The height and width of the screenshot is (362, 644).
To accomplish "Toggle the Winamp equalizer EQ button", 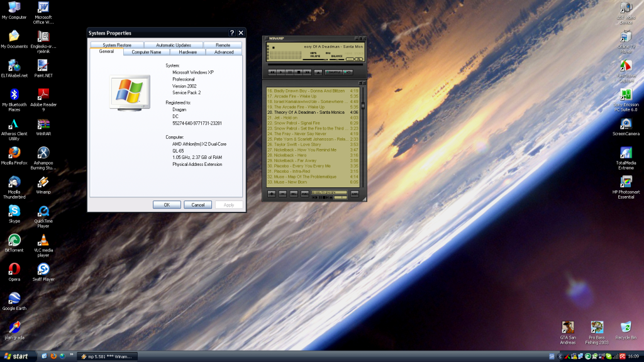I will (x=350, y=59).
